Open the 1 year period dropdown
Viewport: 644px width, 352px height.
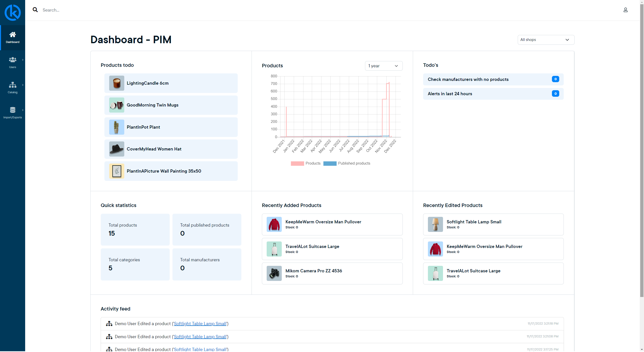[383, 66]
